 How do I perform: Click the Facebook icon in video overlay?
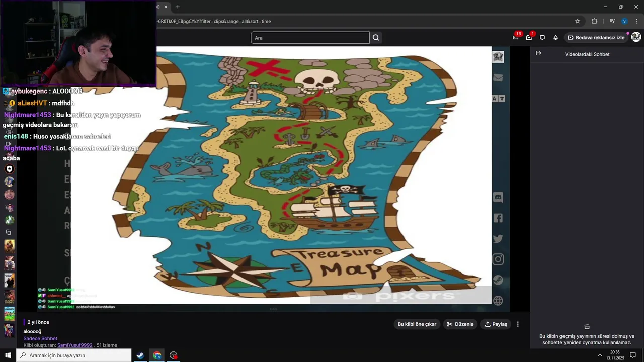point(498,218)
